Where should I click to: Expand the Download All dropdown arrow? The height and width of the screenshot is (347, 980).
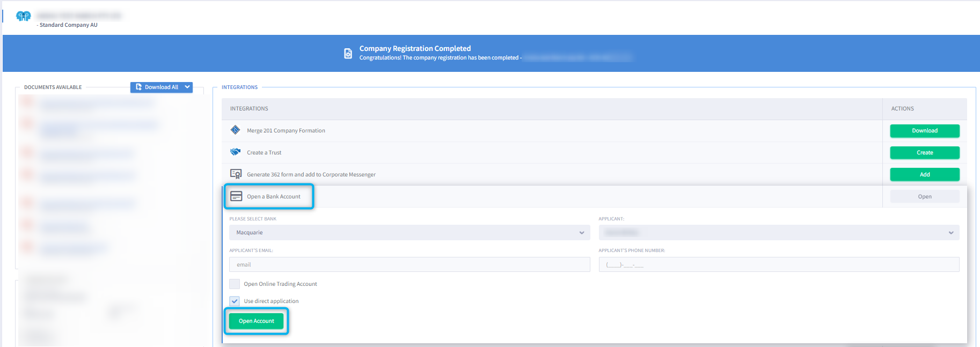tap(187, 87)
